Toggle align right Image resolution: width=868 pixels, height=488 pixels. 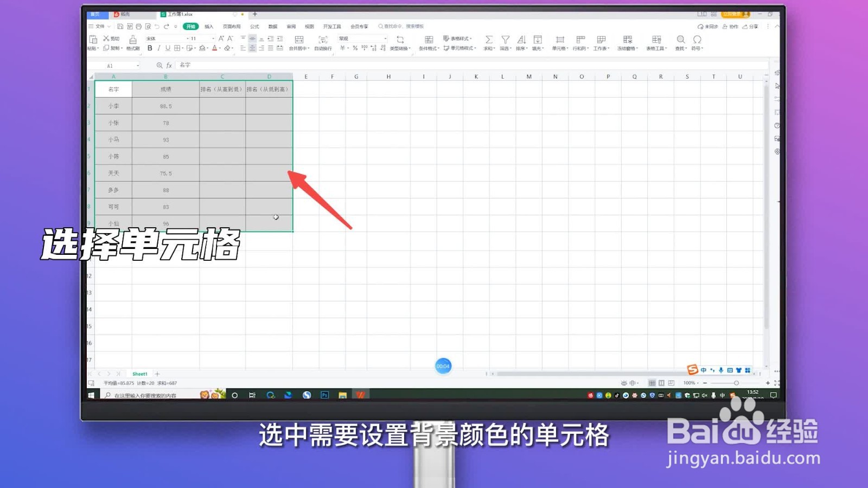pos(261,48)
